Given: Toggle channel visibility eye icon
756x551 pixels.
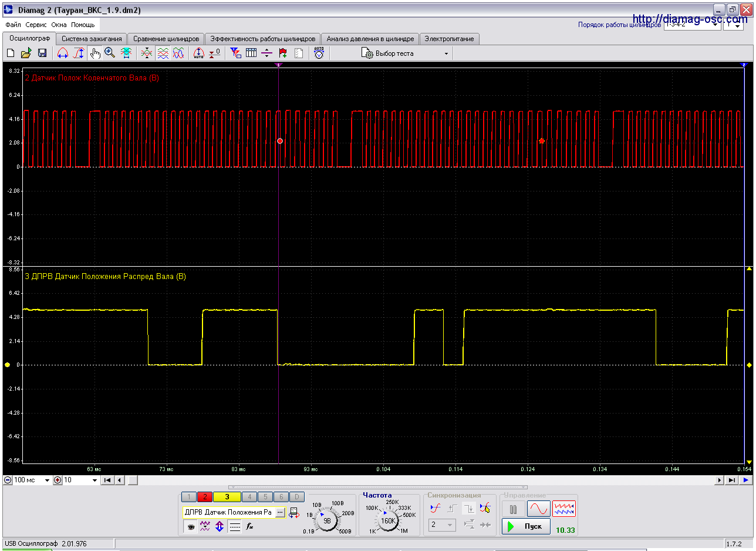Looking at the screenshot, I should pos(190,527).
